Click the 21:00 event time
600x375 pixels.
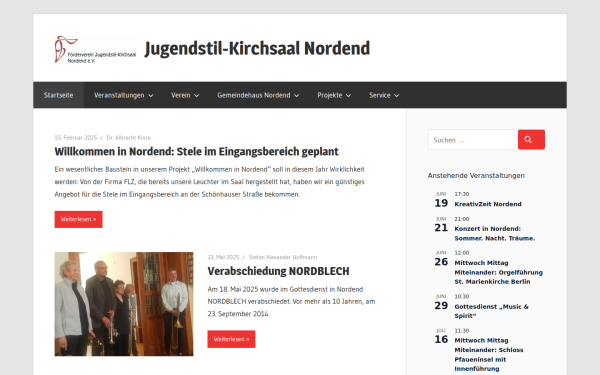point(461,219)
